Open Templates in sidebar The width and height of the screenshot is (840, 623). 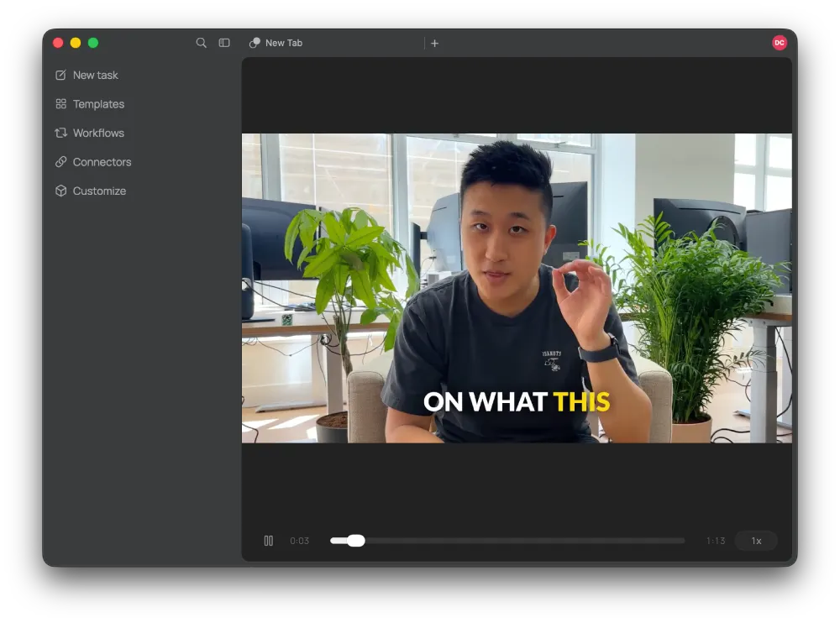click(x=98, y=104)
